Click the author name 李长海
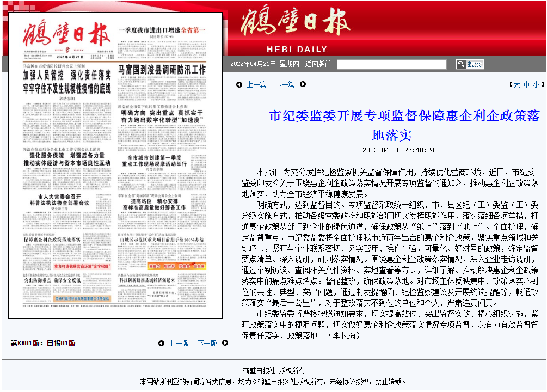The image size is (547, 392). click(345, 335)
